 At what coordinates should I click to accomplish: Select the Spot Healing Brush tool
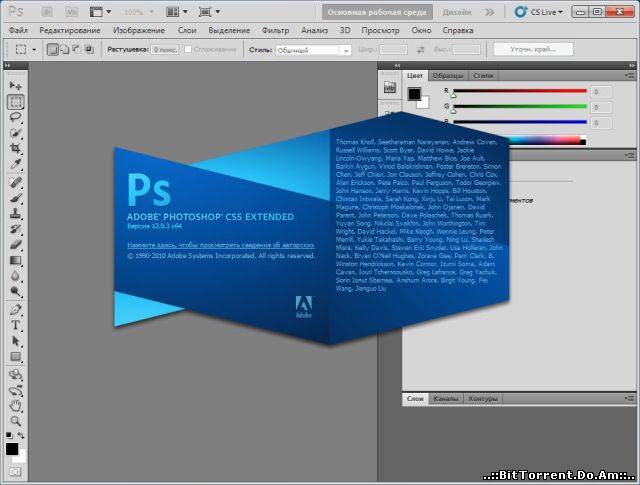tap(16, 182)
